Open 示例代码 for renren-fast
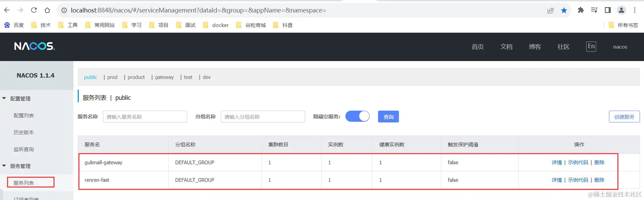The image size is (644, 200). pos(578,180)
